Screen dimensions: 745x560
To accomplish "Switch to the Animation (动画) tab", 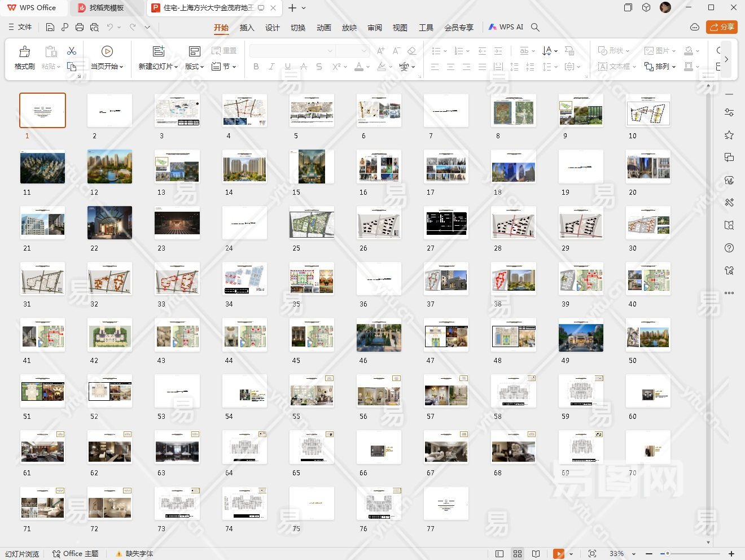I will tap(323, 27).
